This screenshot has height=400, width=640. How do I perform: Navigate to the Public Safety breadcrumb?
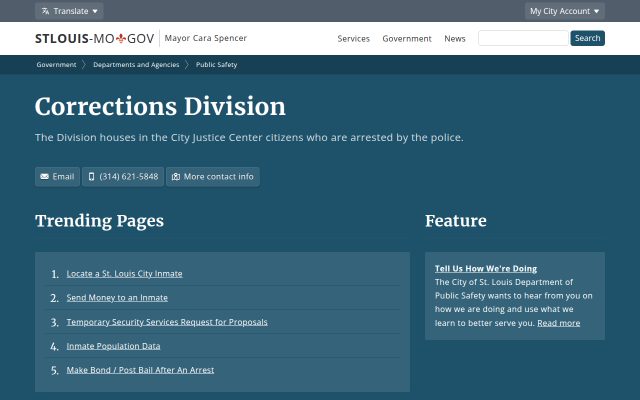[x=216, y=64]
